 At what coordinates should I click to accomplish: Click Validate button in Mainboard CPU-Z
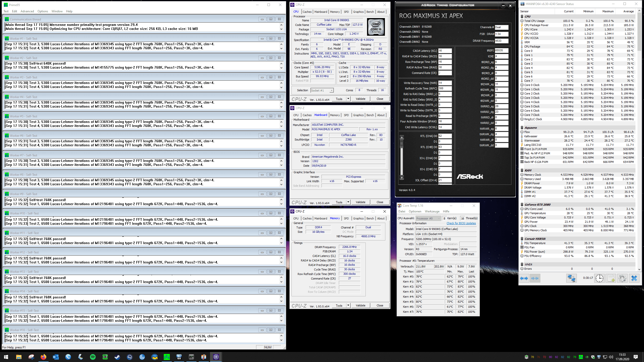[x=360, y=202]
